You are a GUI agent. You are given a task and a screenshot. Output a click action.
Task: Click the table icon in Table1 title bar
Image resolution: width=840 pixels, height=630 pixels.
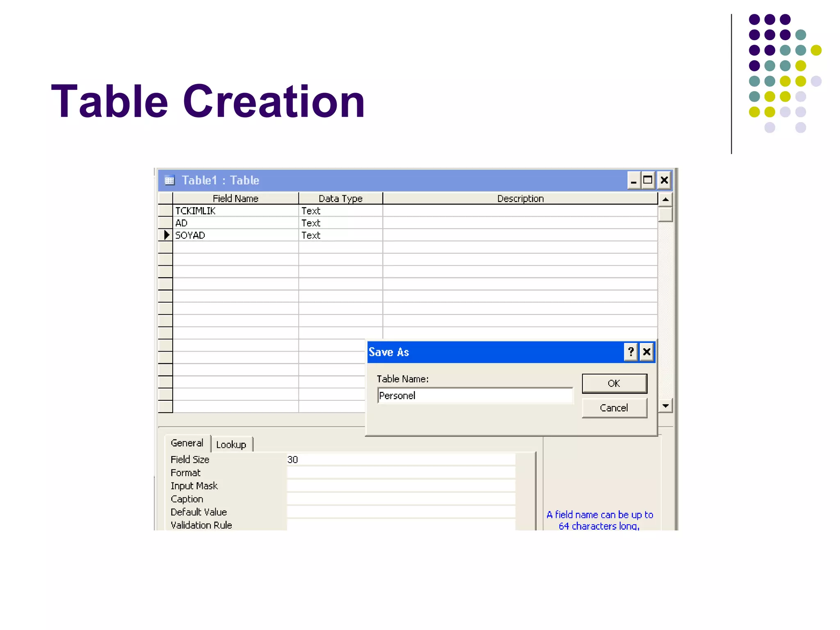coord(169,180)
